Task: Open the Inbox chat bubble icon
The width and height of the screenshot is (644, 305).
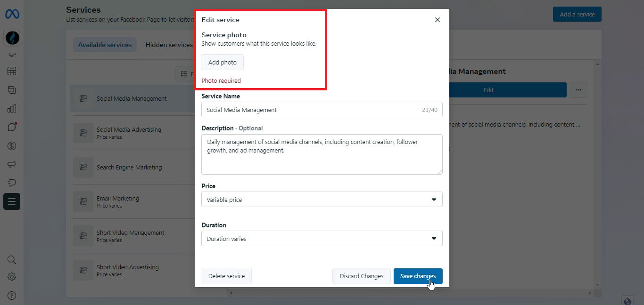Action: (x=12, y=127)
